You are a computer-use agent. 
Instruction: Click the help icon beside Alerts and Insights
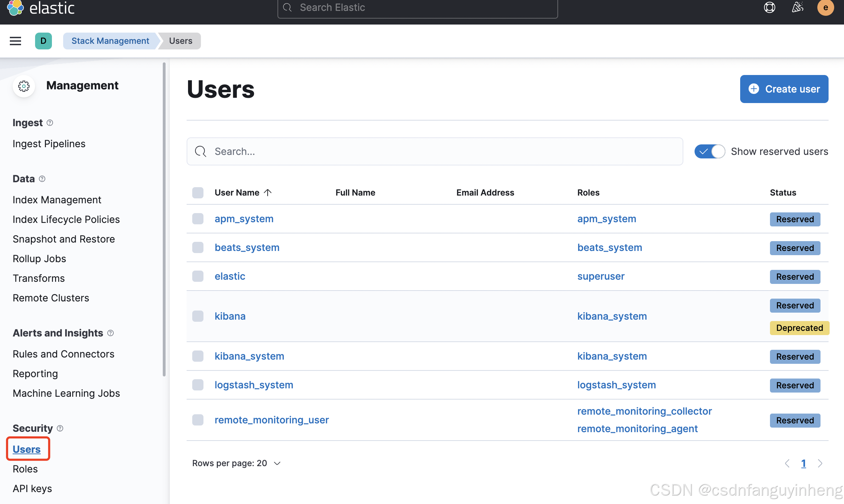click(110, 333)
